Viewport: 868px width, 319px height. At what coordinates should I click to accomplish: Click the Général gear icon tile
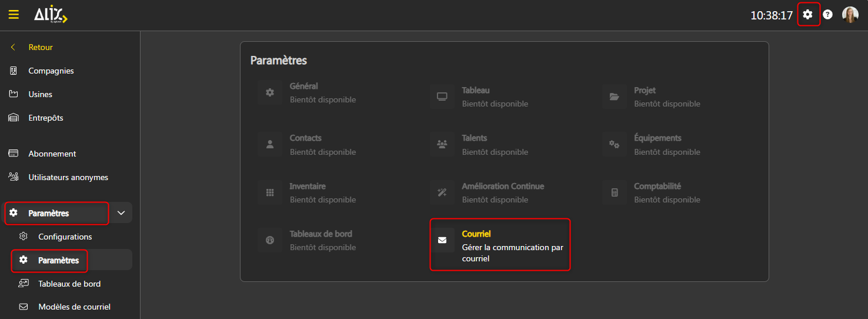270,93
